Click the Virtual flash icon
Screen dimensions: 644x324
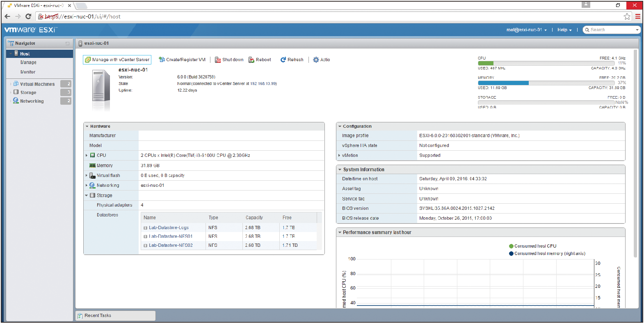click(92, 175)
